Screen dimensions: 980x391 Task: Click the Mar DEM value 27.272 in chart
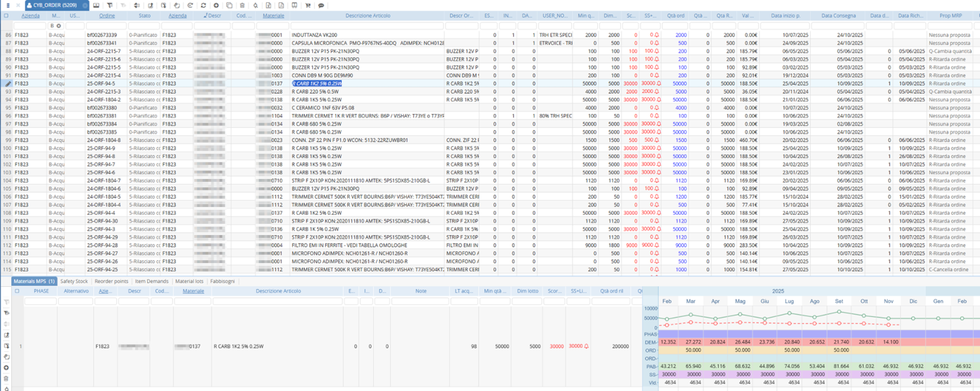[693, 342]
